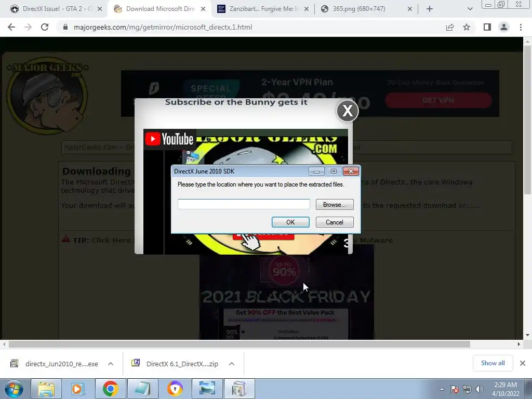Click the extraction location text field
Screen dimensions: 532x399
click(x=244, y=204)
